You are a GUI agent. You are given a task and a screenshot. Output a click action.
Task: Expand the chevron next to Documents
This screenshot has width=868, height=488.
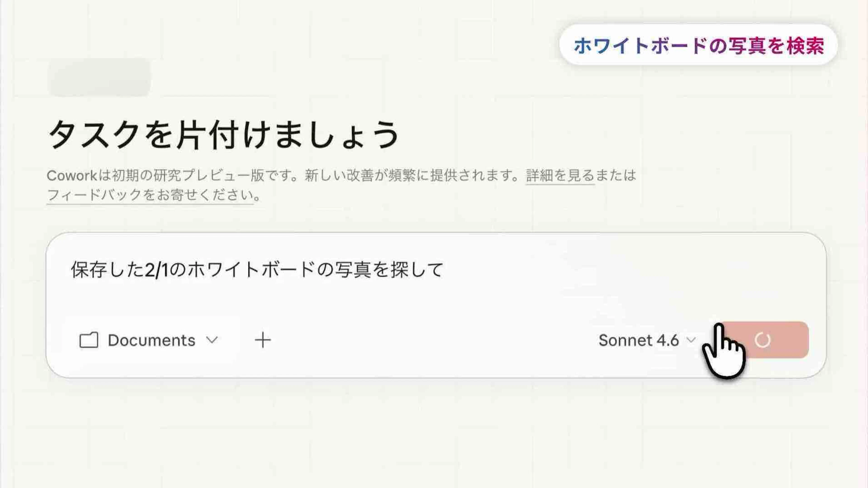tap(212, 340)
